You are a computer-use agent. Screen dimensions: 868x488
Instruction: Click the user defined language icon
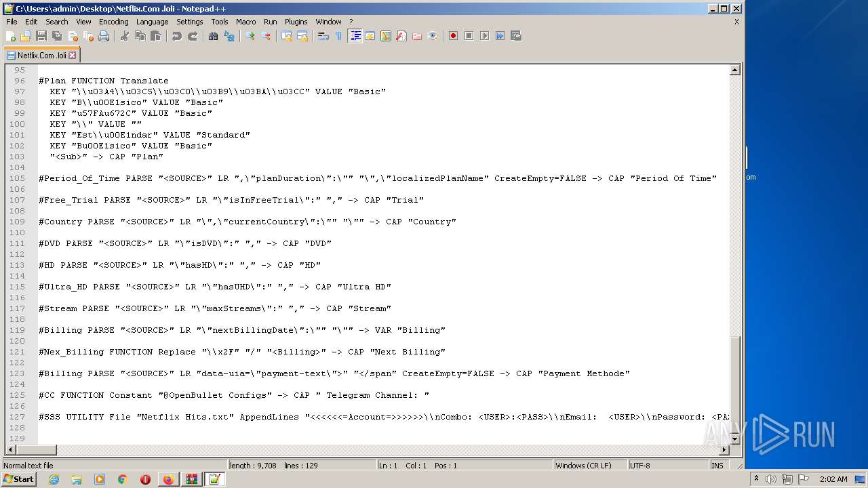(x=370, y=36)
